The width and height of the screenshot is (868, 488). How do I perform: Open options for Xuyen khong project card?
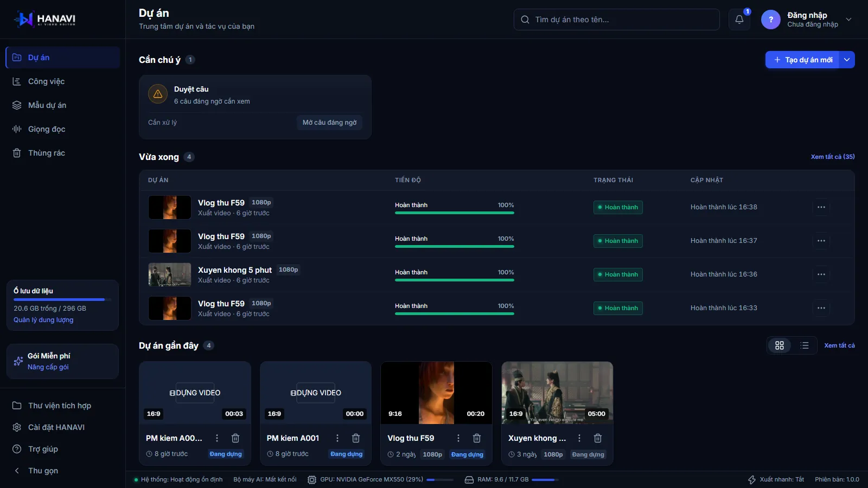(x=579, y=438)
